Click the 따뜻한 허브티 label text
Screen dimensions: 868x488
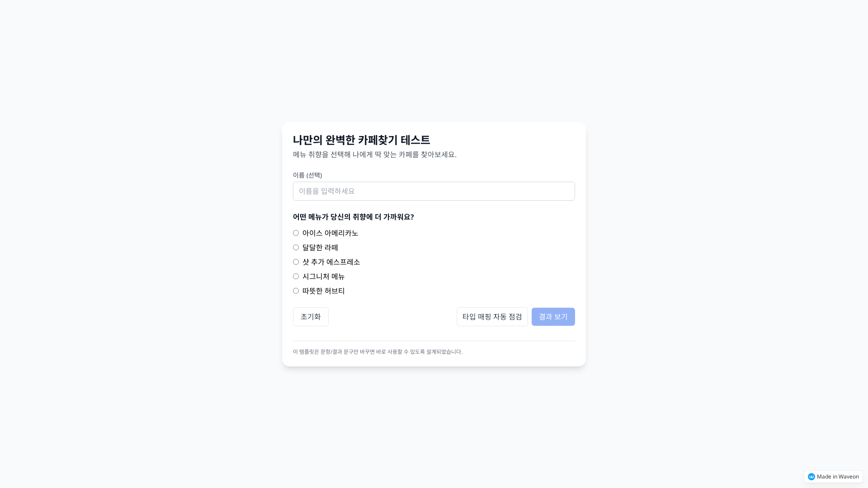tap(323, 291)
